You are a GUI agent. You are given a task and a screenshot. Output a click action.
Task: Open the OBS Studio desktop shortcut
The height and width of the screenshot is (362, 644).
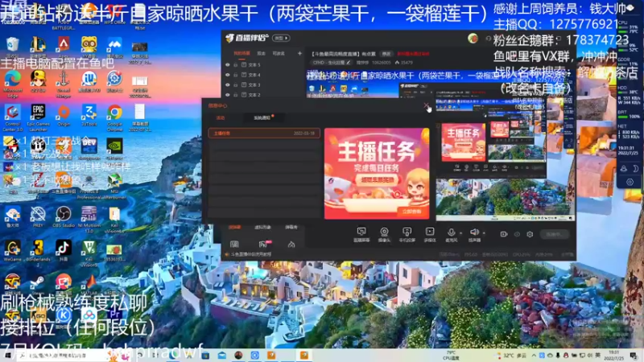pos(64,217)
